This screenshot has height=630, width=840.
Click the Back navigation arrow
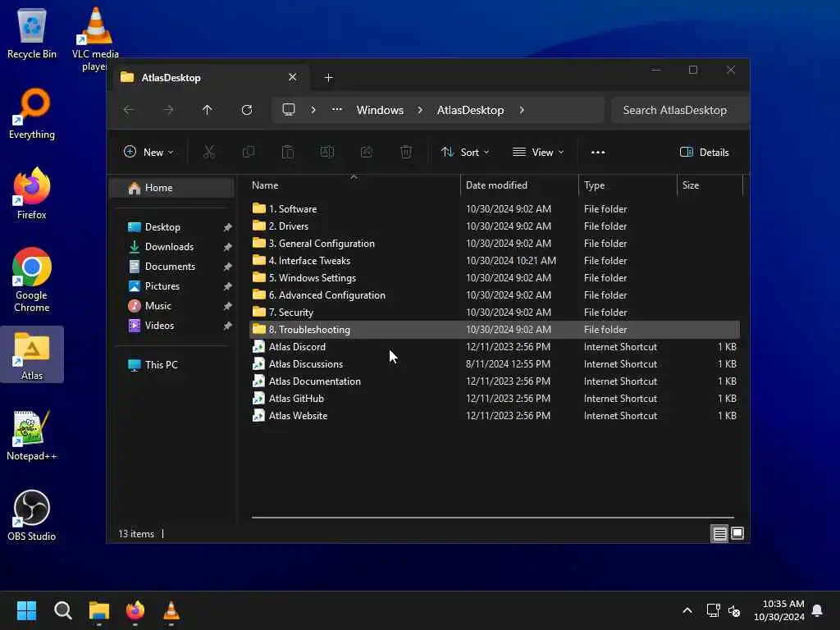[129, 110]
